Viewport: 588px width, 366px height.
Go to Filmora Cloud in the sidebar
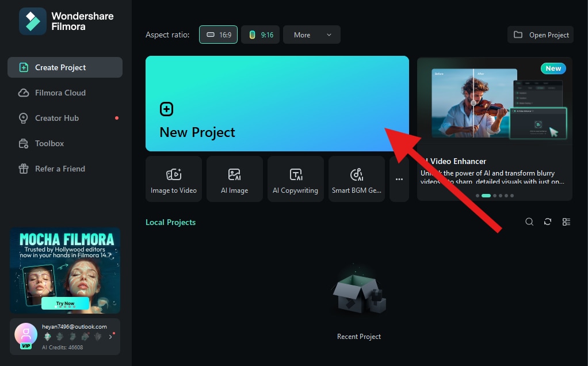(65, 93)
